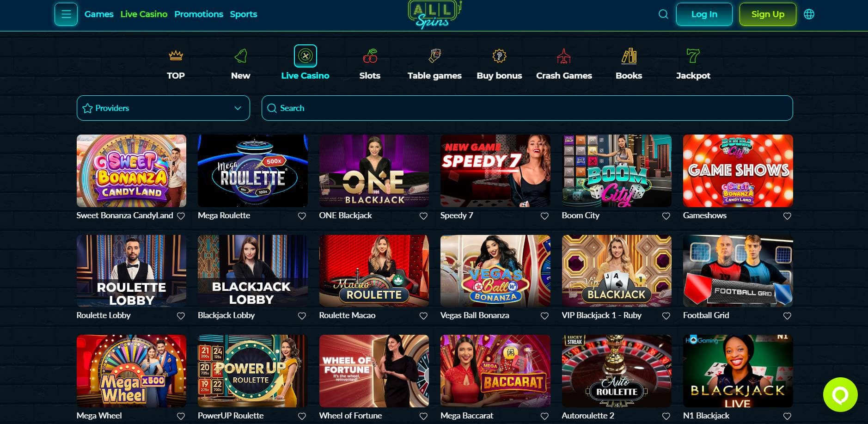Favorite Mega Roulette with its heart
Image resolution: width=868 pixels, height=424 pixels.
[302, 216]
